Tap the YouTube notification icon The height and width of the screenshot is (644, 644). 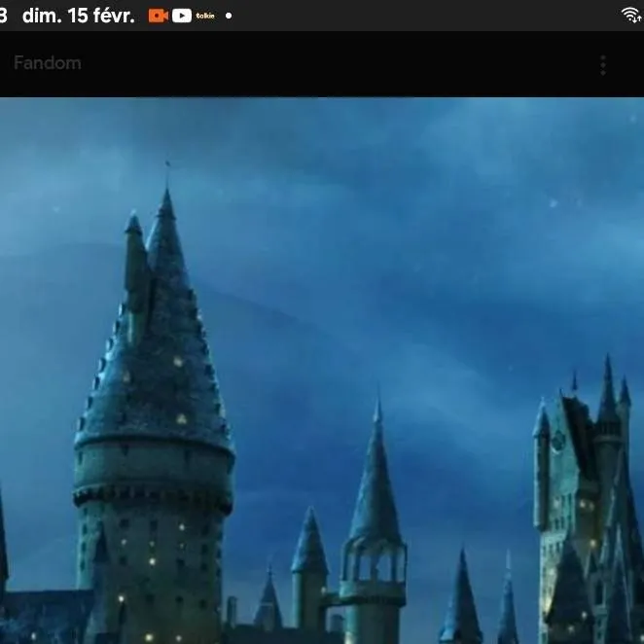pyautogui.click(x=182, y=16)
